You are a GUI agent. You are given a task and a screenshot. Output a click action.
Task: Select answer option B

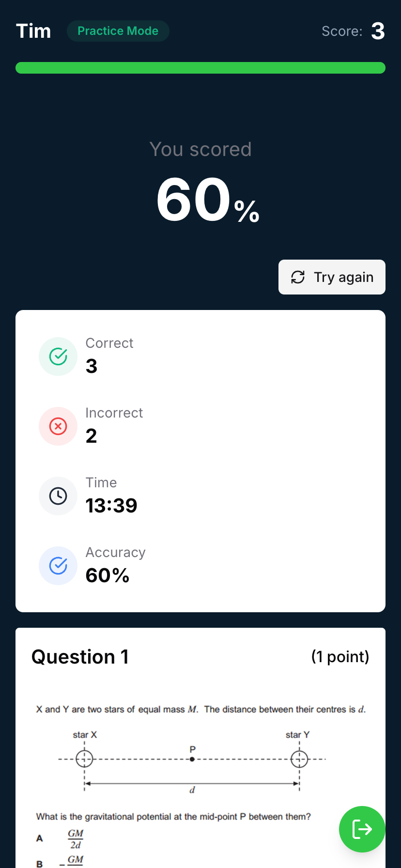[x=40, y=864]
